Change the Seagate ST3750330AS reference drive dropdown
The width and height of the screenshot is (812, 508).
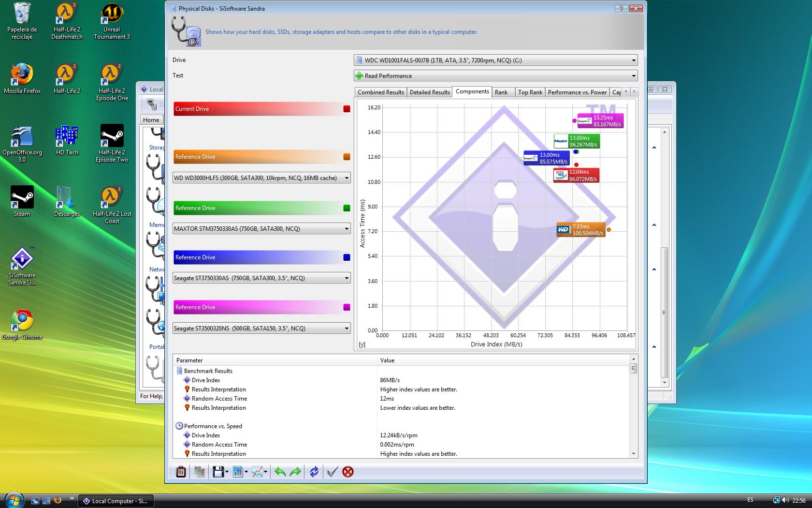click(261, 278)
